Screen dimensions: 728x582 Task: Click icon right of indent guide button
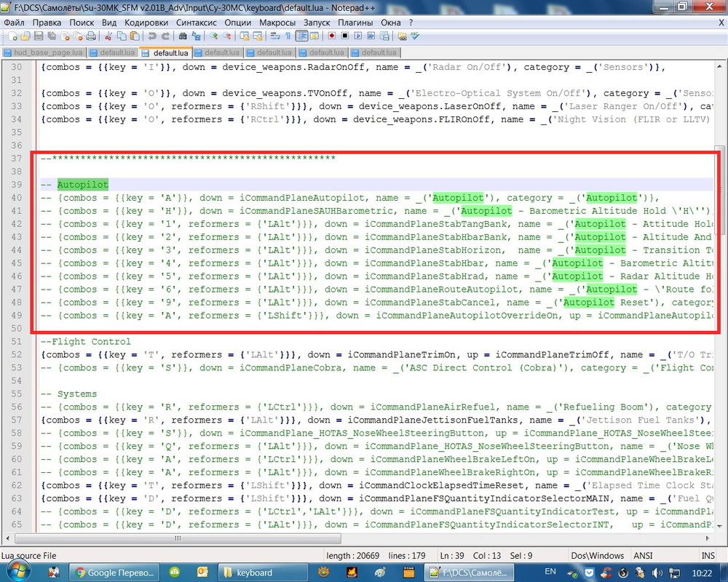pos(314,36)
